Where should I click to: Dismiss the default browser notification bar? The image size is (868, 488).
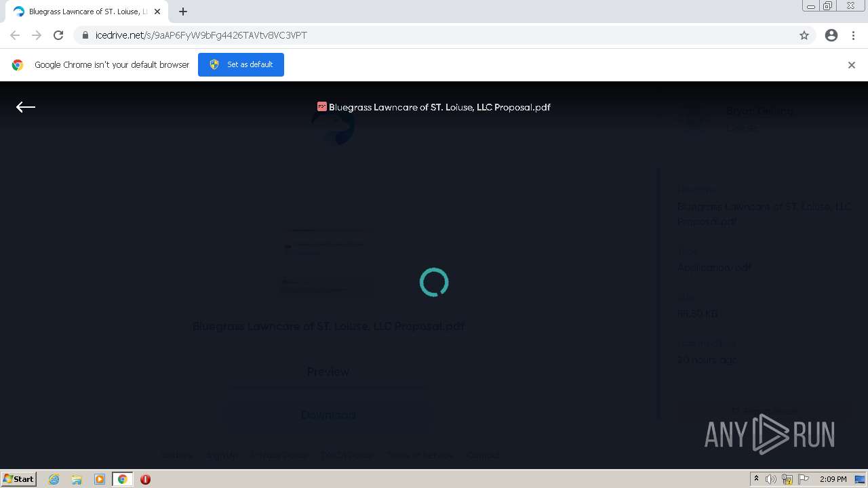pyautogui.click(x=852, y=65)
